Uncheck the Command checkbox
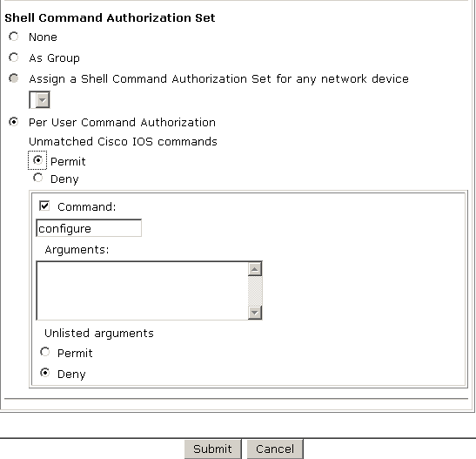The image size is (476, 459). point(44,206)
